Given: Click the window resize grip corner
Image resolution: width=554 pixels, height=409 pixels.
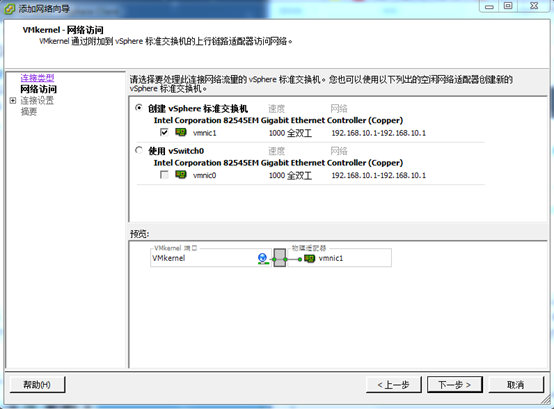Looking at the screenshot, I should [x=546, y=399].
